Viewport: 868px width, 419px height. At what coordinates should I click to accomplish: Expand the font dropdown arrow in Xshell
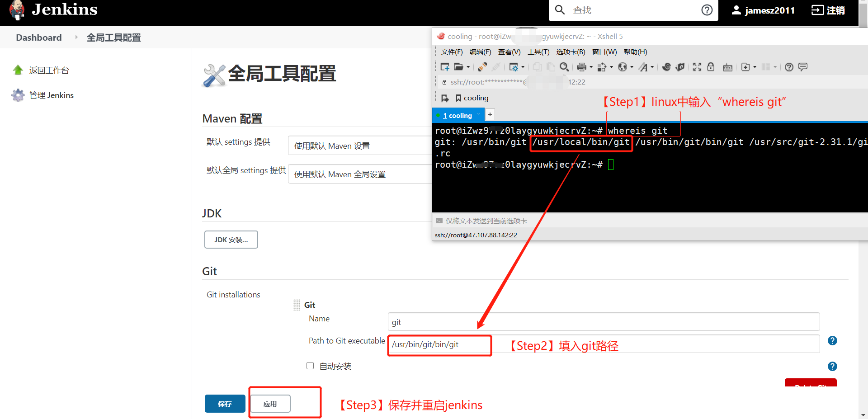click(x=652, y=67)
